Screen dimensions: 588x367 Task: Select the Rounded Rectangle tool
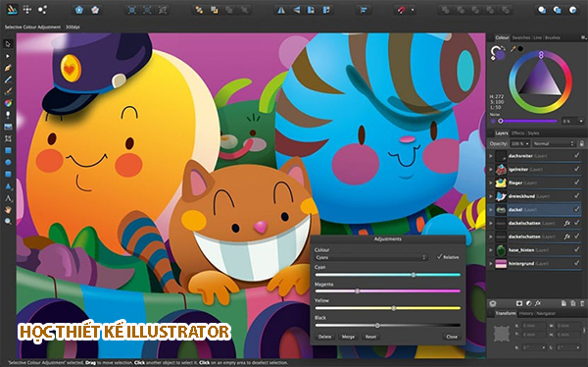(8, 175)
